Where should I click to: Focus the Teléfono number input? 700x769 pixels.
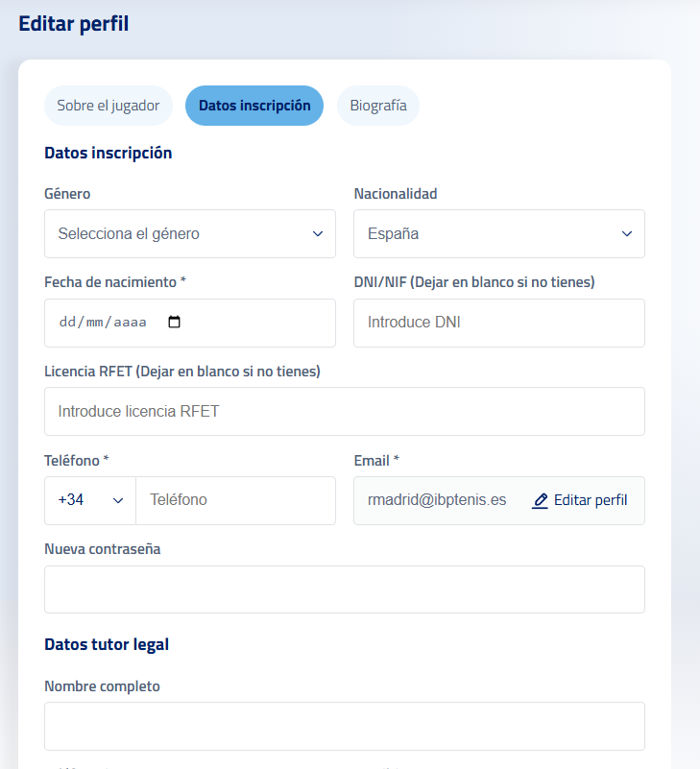pyautogui.click(x=235, y=500)
